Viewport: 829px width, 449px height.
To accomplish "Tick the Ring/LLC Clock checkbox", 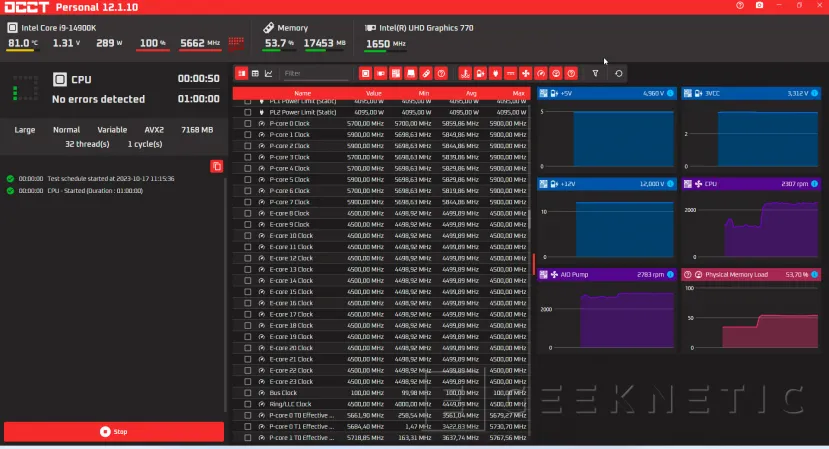I will point(247,404).
